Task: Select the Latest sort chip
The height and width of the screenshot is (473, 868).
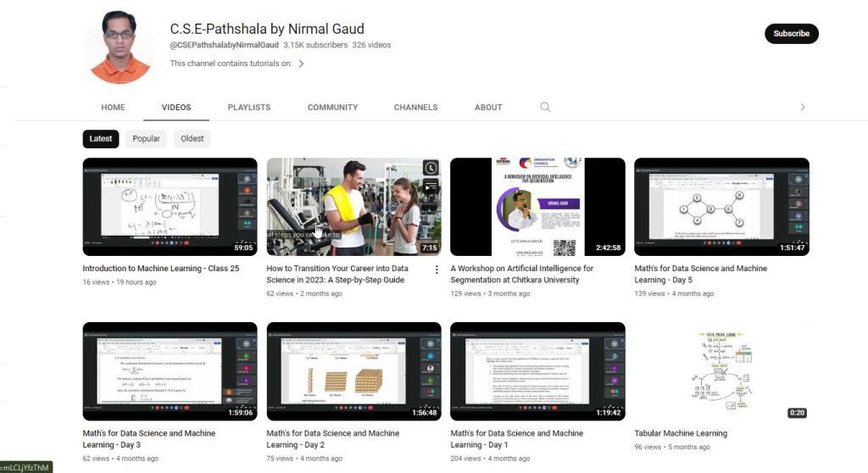Action: 101,139
